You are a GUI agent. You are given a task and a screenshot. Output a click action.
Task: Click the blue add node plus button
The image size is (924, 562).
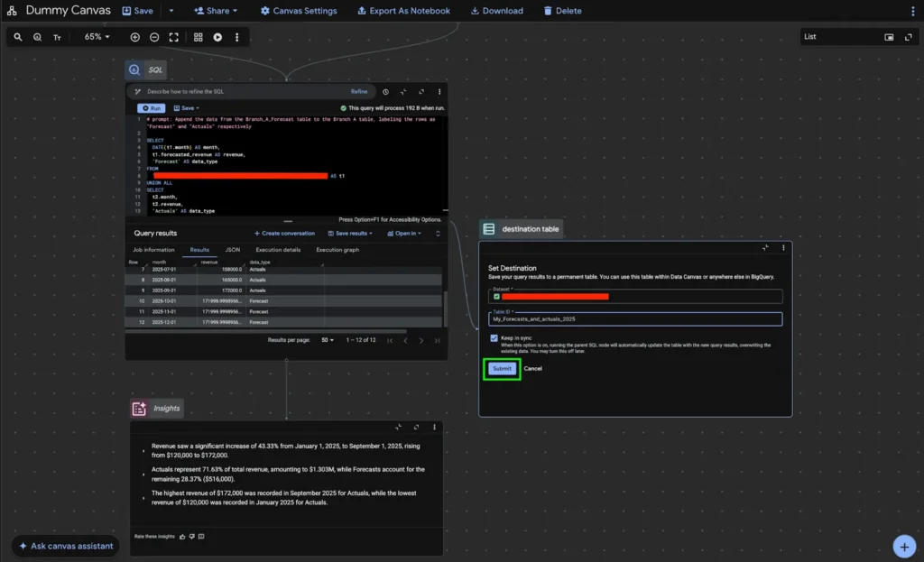tap(903, 546)
